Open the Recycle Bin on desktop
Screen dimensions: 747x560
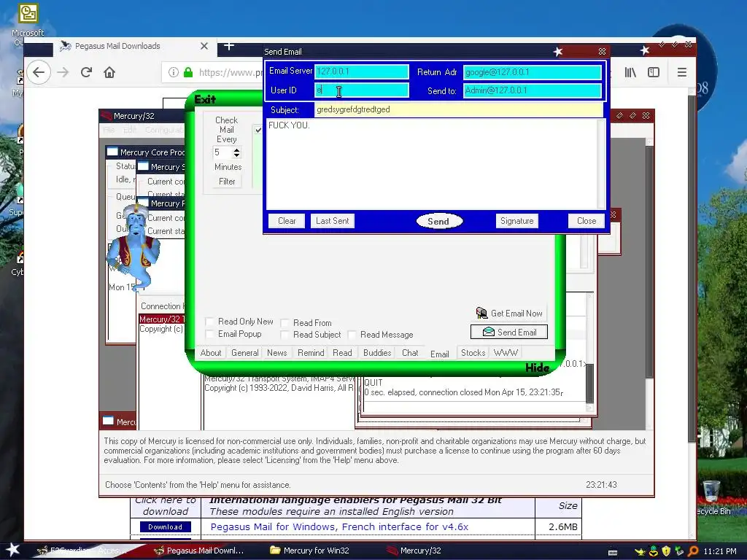712,497
